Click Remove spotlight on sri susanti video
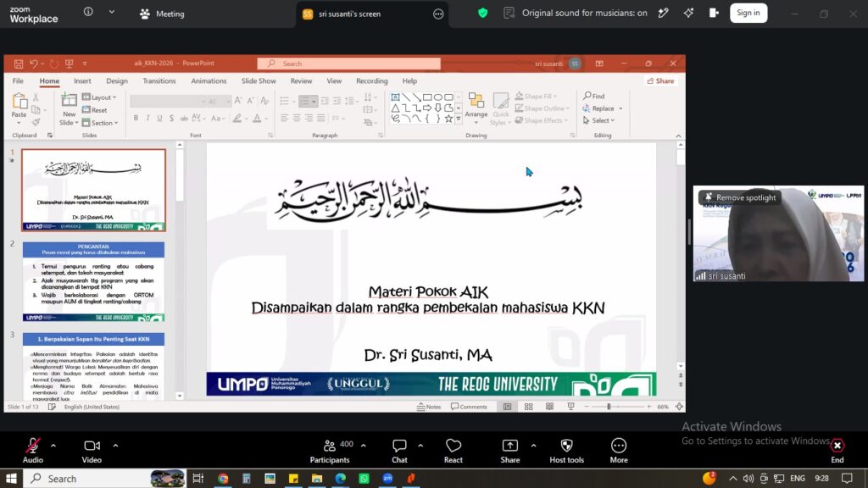This screenshot has height=488, width=868. pos(740,197)
